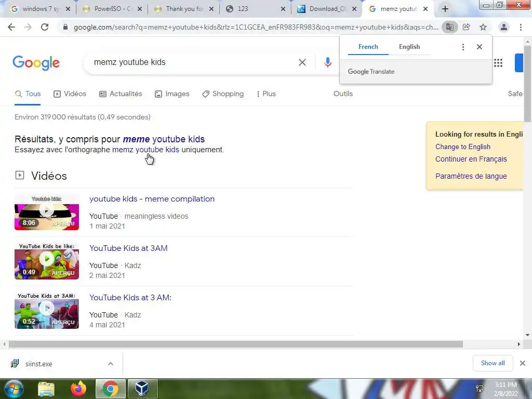Open Windows Explorer from the taskbar
Image resolution: width=532 pixels, height=399 pixels.
point(46,389)
